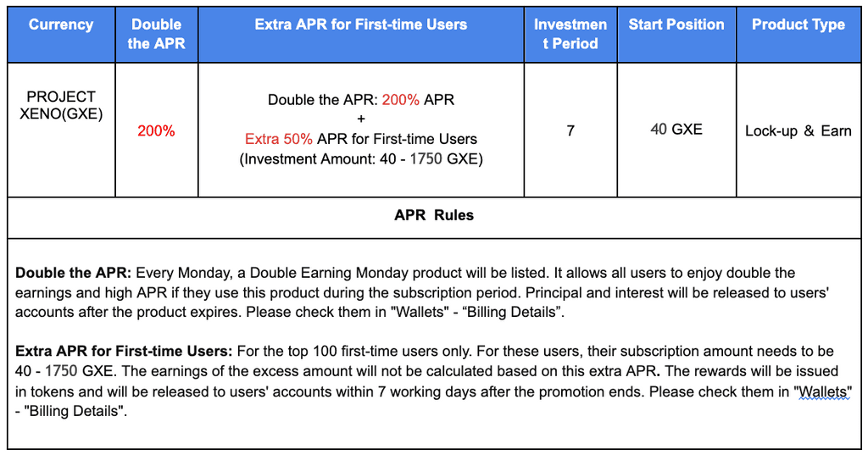This screenshot has height=455, width=868.
Task: Select the Investment Period column header
Action: (570, 34)
